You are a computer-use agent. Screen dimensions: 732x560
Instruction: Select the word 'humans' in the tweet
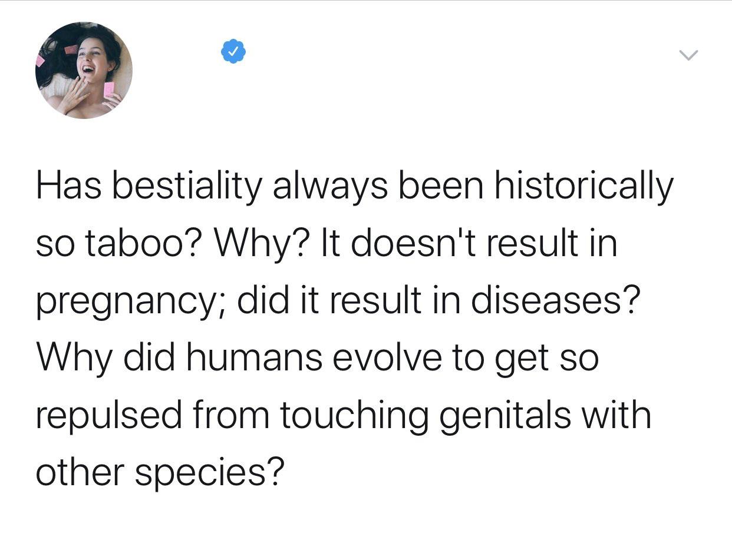click(x=255, y=357)
